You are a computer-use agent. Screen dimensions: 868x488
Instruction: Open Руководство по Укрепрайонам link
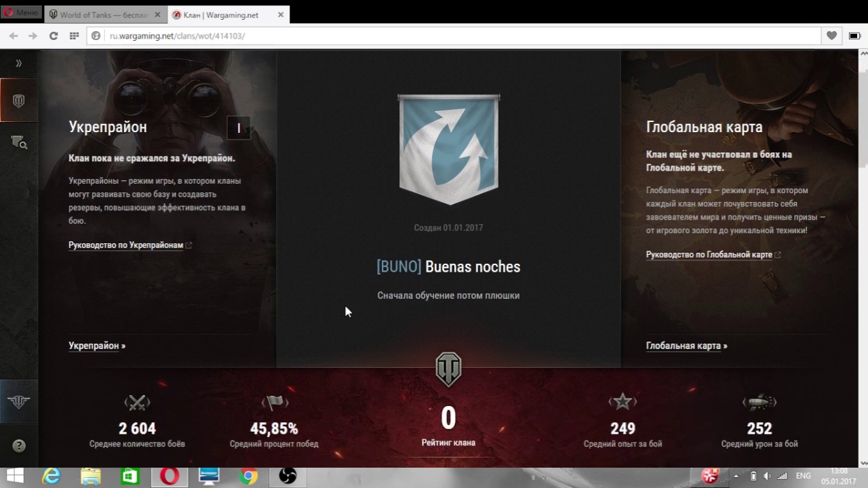126,245
